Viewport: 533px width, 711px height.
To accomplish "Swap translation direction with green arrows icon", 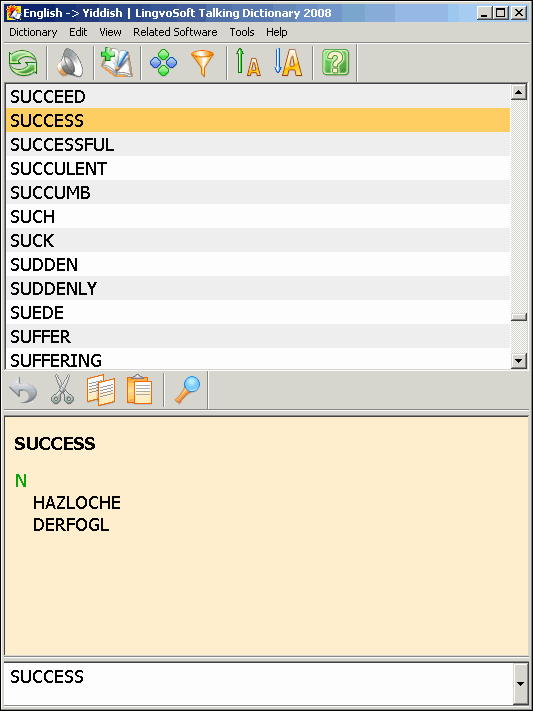I will tap(23, 63).
